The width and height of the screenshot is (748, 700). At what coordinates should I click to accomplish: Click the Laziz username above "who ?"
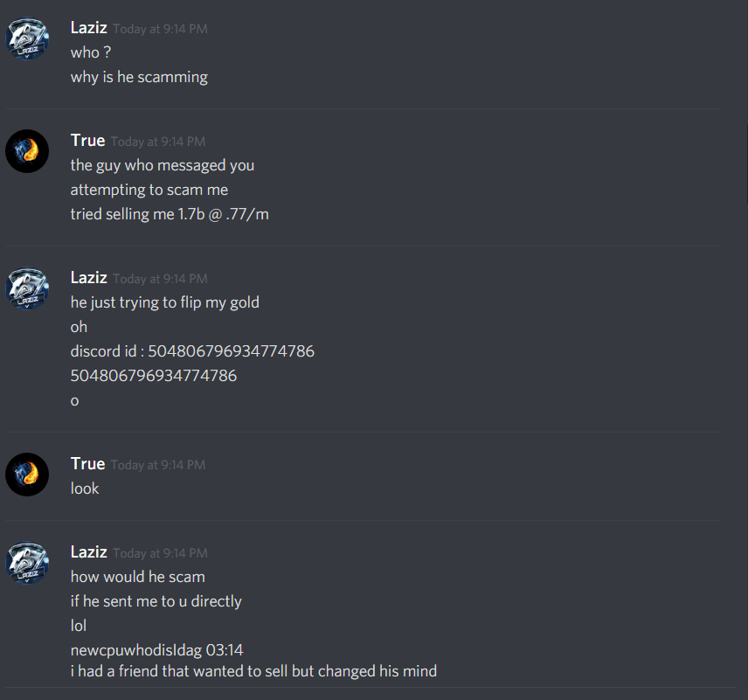89,28
